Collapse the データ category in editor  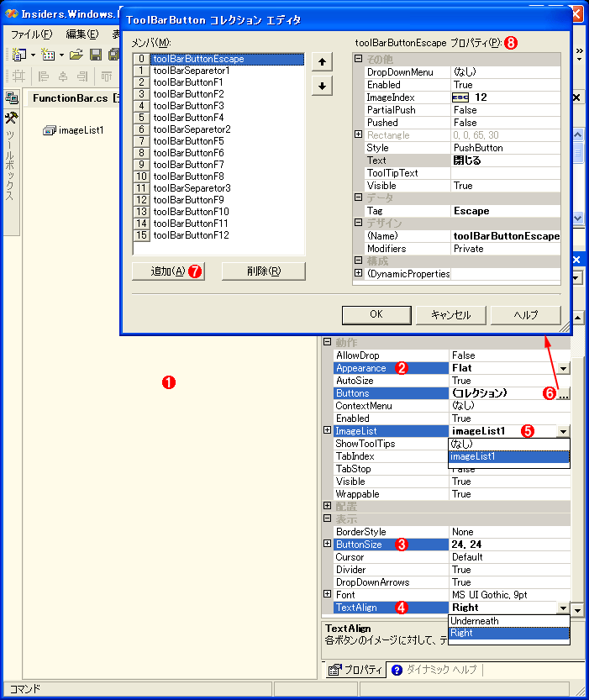(x=358, y=197)
